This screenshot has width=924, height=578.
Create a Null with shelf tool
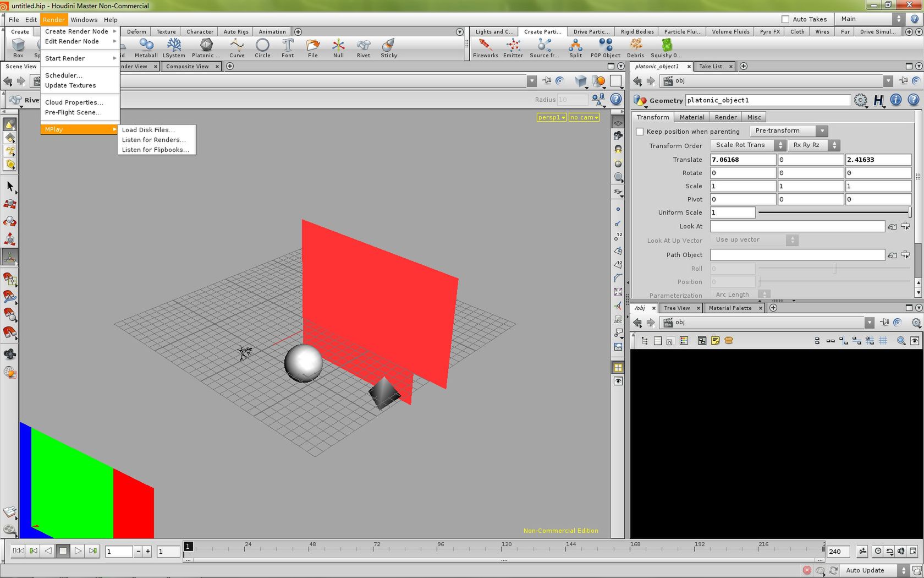tap(338, 48)
